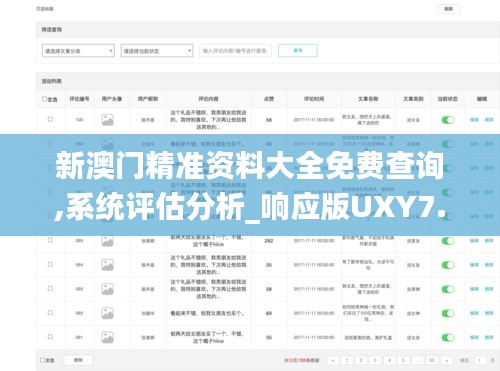
Task: Click the avatar image in row 100
Action: (x=107, y=120)
